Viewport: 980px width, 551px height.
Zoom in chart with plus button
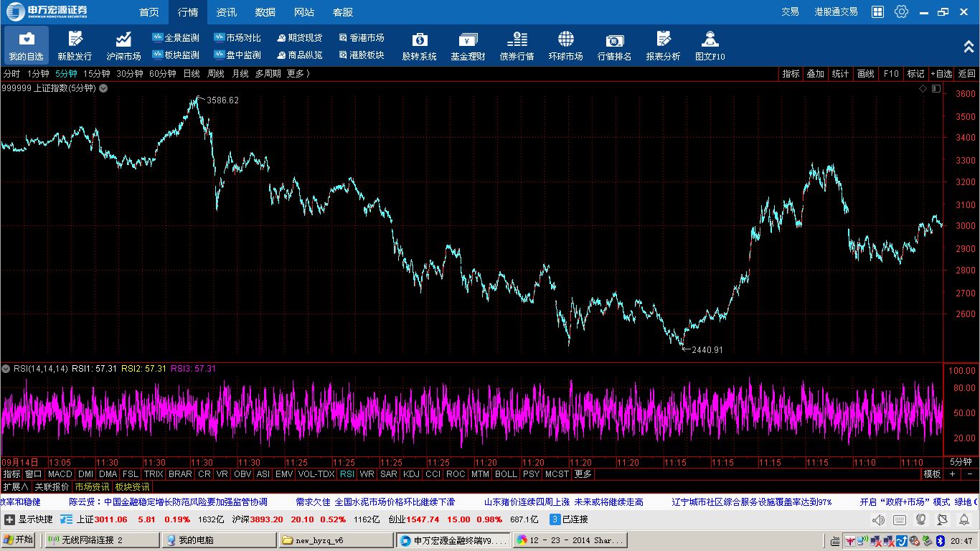tap(953, 474)
